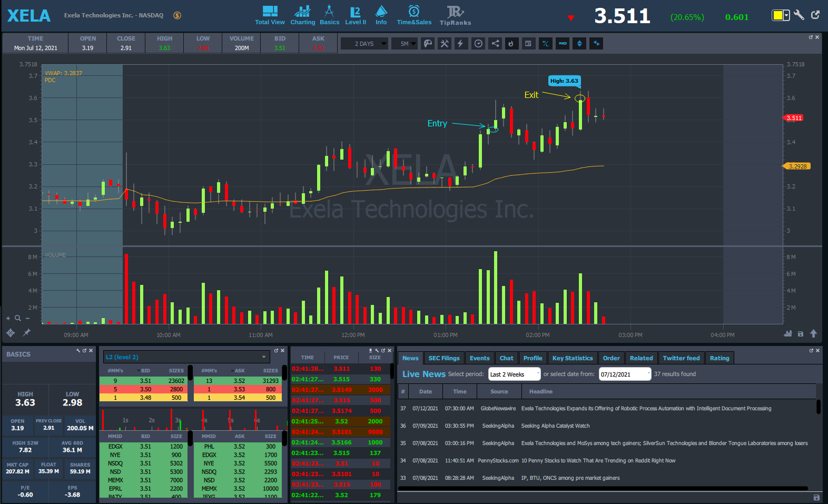The width and height of the screenshot is (828, 504).
Task: Open the Info window
Action: pos(381,15)
